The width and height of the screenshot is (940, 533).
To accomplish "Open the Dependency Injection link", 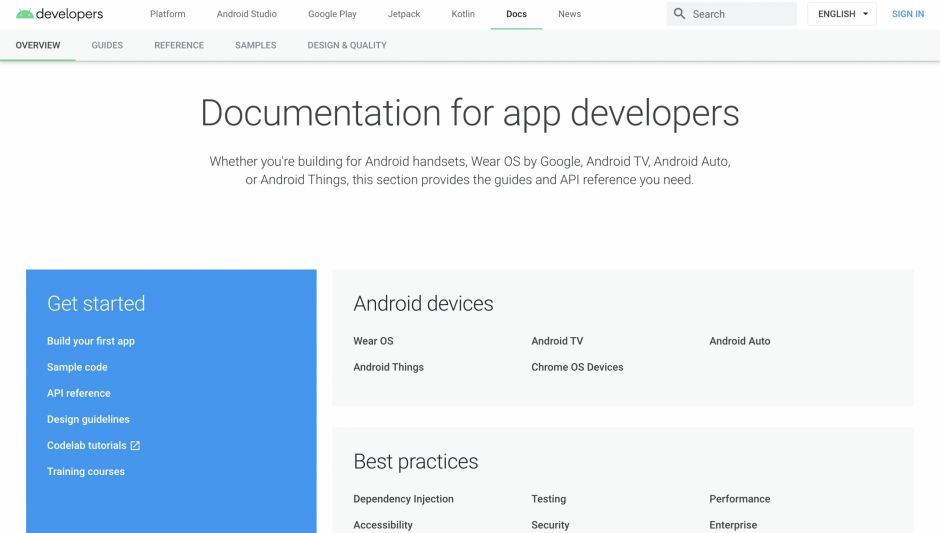I will (403, 499).
